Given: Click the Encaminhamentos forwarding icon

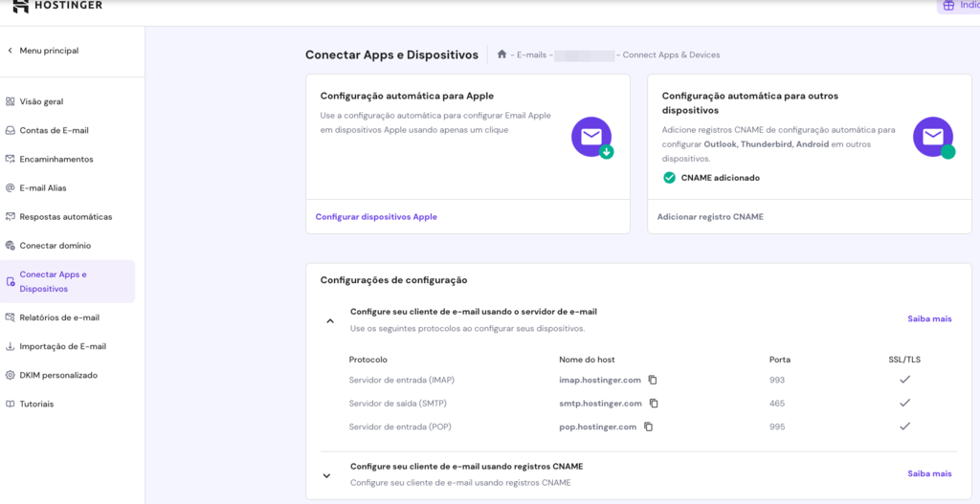Looking at the screenshot, I should point(10,160).
